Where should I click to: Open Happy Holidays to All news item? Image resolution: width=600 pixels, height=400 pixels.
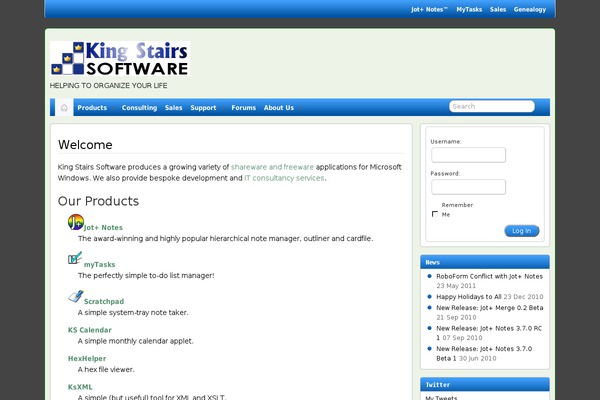click(x=469, y=297)
